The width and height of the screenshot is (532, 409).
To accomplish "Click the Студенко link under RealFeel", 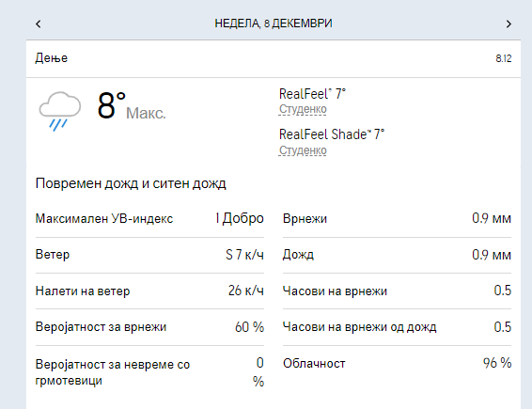I will point(303,109).
